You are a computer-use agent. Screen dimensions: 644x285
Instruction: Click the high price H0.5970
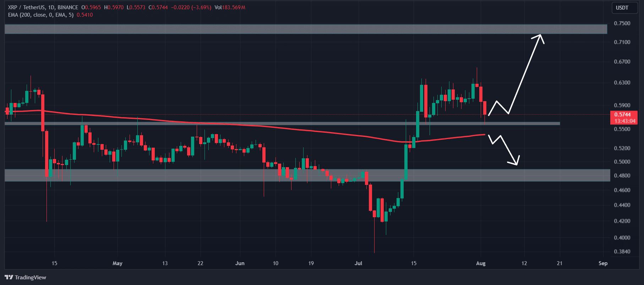click(114, 7)
